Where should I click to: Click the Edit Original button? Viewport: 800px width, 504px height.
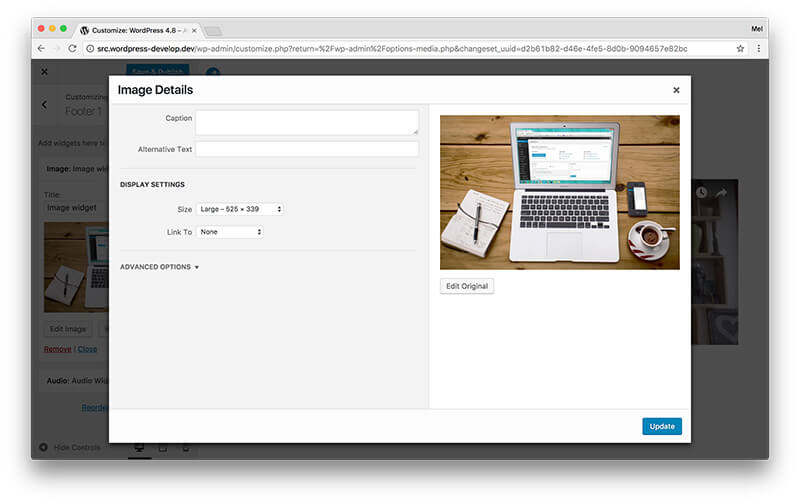467,286
